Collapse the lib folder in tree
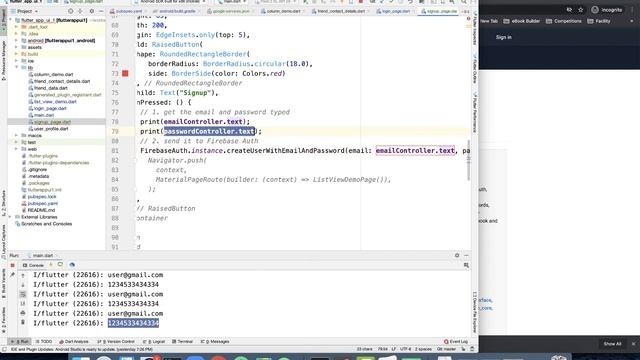640x360 pixels. point(17,67)
